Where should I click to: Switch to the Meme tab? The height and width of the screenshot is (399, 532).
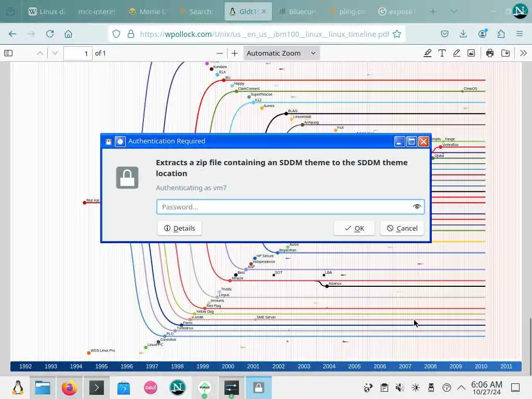[148, 11]
